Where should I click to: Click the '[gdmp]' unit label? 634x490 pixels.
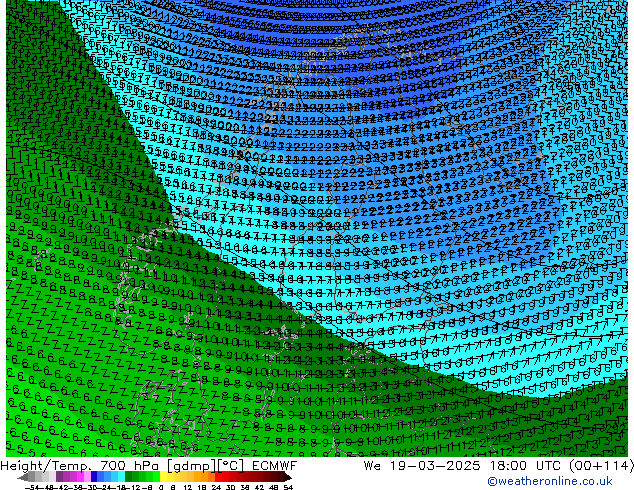coord(192,466)
